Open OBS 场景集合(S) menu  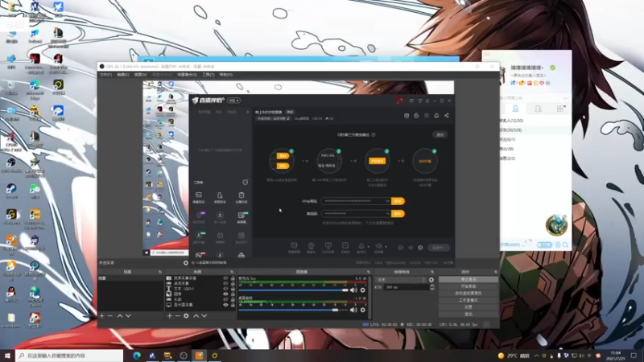(187, 75)
